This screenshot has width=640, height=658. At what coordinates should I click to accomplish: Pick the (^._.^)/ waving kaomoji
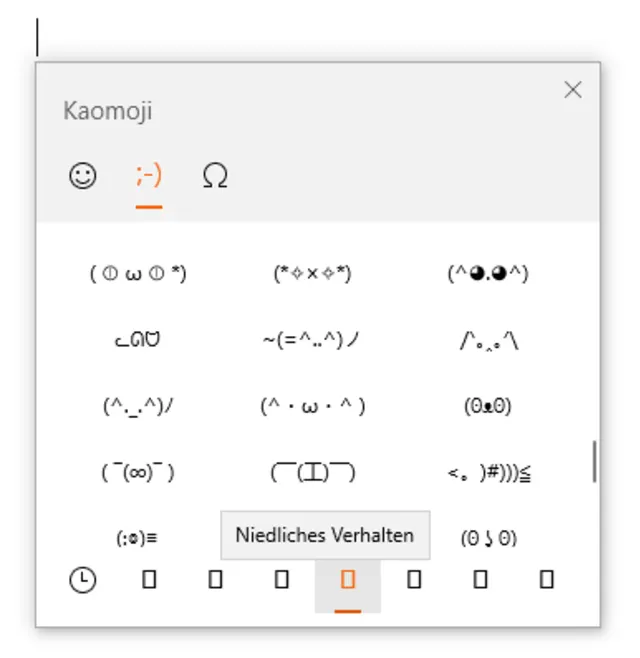(x=138, y=406)
